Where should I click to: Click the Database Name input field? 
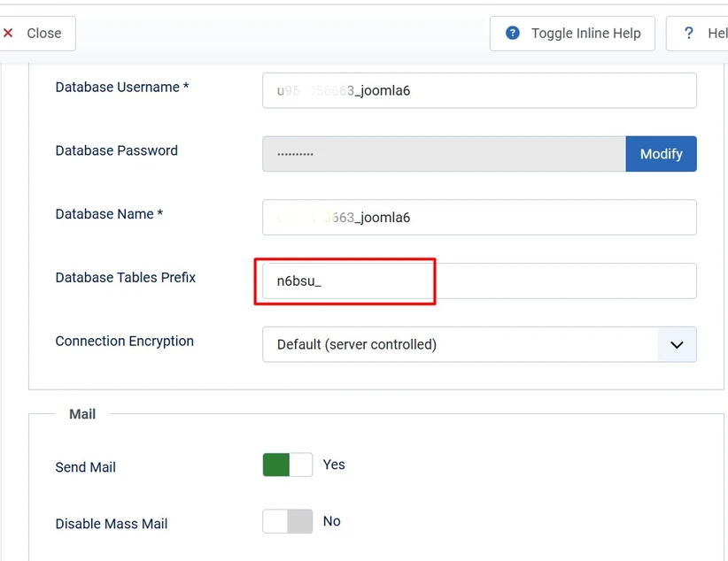pos(479,217)
